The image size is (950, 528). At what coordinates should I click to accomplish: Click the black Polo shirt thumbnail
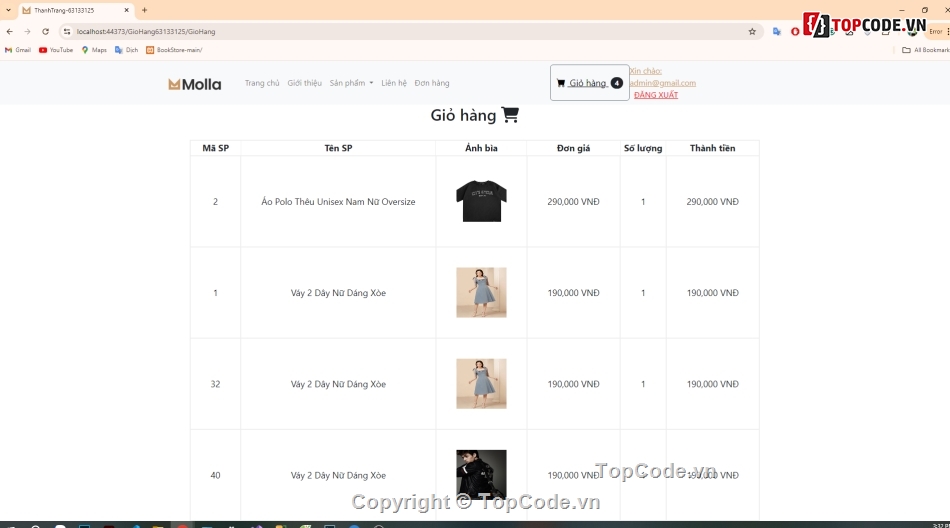[481, 201]
